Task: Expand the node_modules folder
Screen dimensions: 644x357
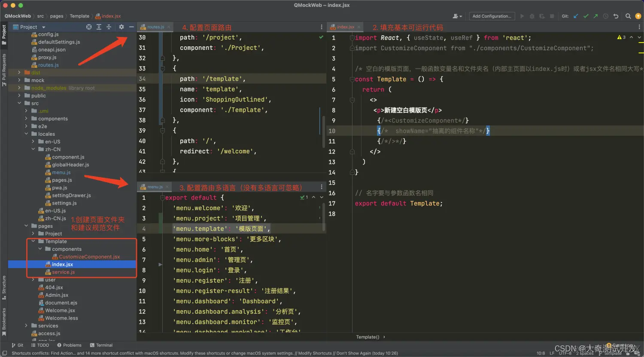Action: click(x=19, y=88)
